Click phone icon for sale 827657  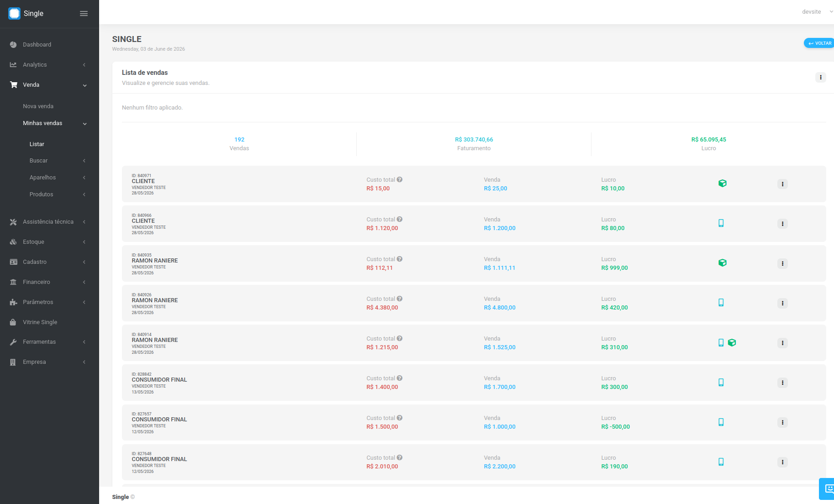pyautogui.click(x=721, y=422)
